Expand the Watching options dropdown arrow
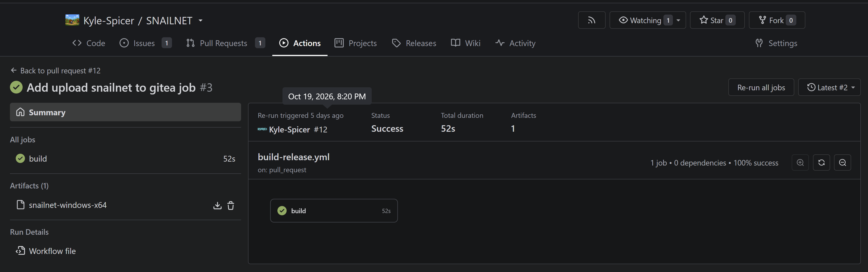 tap(678, 20)
